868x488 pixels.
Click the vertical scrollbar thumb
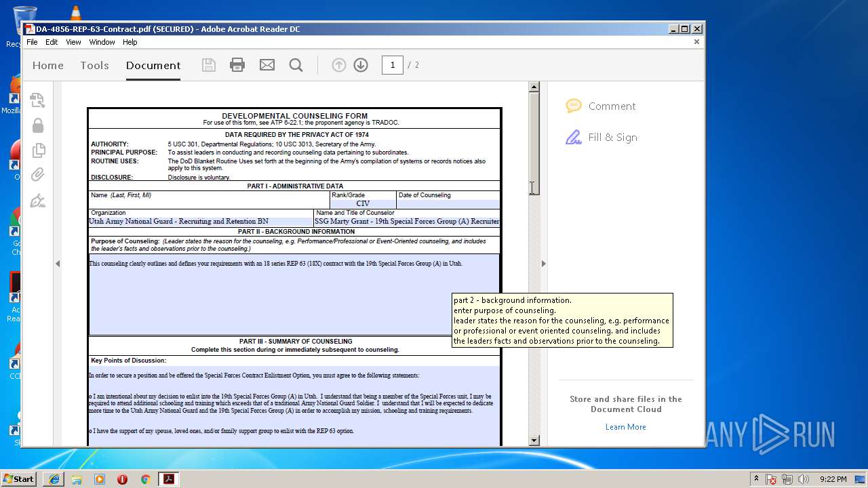[534, 144]
